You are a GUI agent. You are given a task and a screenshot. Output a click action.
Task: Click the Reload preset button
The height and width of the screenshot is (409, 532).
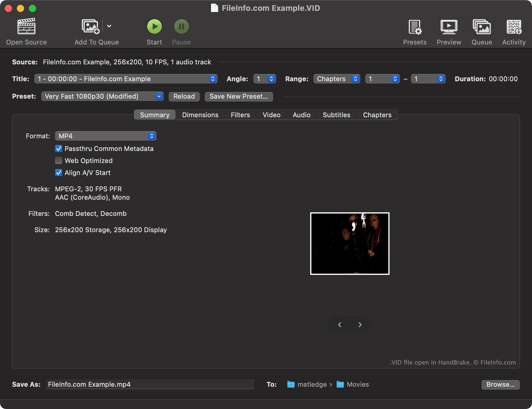pyautogui.click(x=184, y=97)
